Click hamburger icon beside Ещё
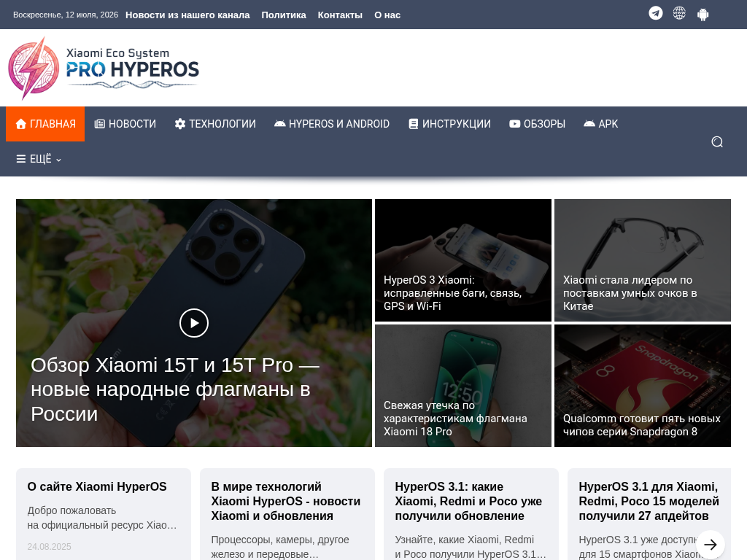 [21, 159]
